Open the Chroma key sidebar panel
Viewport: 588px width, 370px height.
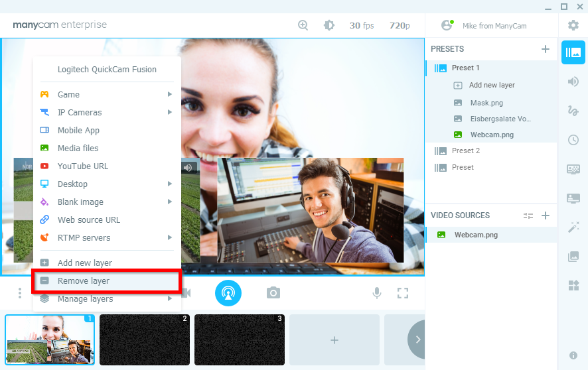coord(573,169)
